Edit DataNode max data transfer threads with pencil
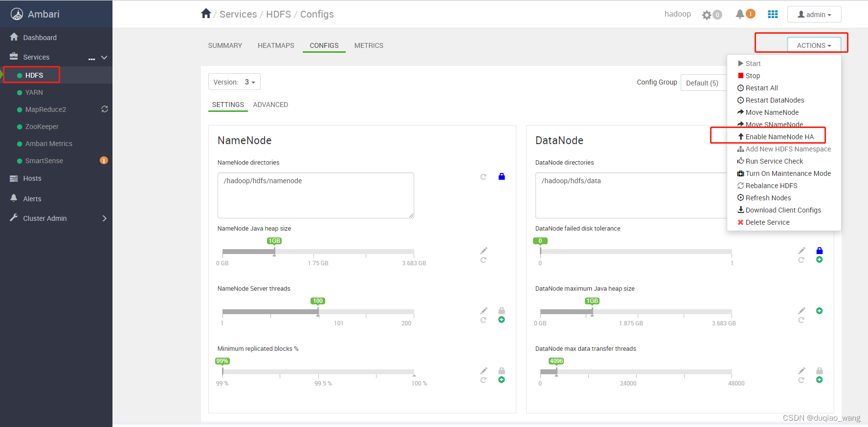 click(801, 371)
